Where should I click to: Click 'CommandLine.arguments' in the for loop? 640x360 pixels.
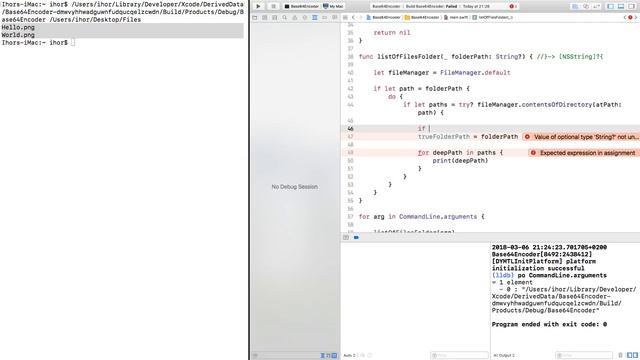pyautogui.click(x=438, y=217)
